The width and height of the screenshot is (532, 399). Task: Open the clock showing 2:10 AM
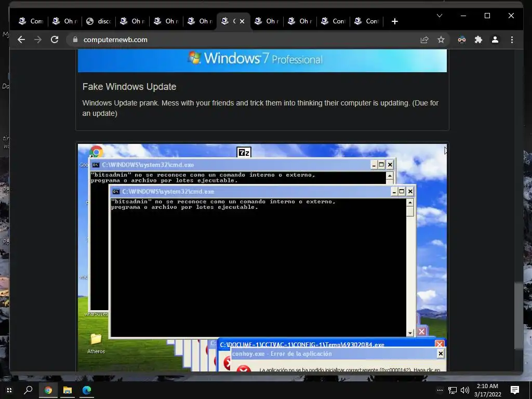pos(487,390)
